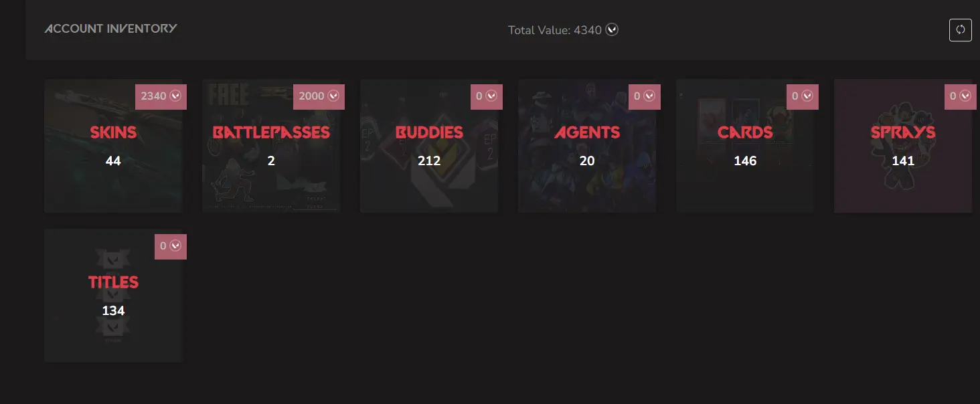Image resolution: width=980 pixels, height=404 pixels.
Task: Click the VP icon on Skins badge
Action: click(x=176, y=96)
